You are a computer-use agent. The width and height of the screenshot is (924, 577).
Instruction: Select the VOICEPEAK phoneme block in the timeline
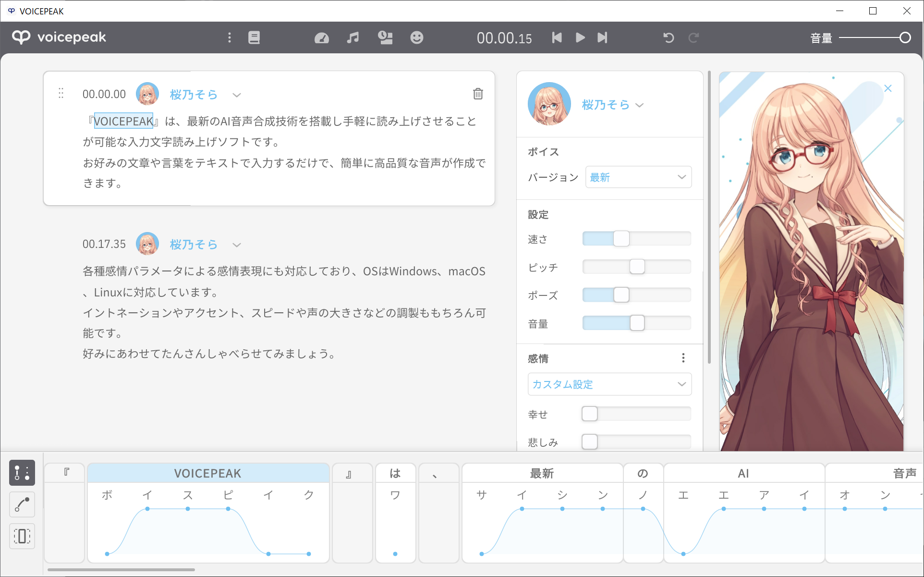click(x=208, y=473)
